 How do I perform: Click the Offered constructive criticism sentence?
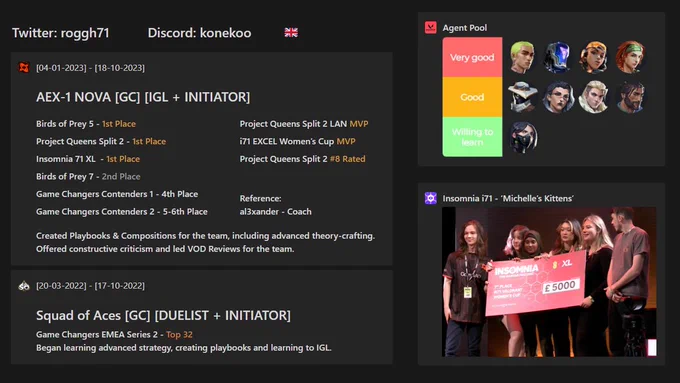[165, 249]
